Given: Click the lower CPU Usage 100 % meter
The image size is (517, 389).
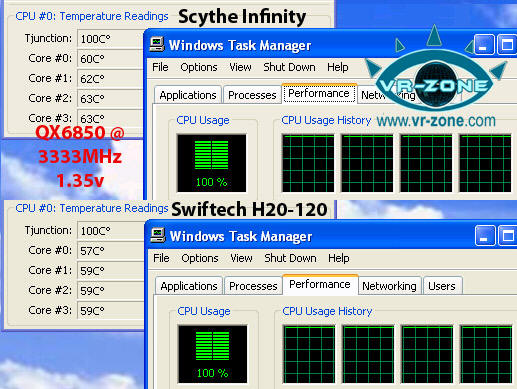Looking at the screenshot, I should (213, 354).
